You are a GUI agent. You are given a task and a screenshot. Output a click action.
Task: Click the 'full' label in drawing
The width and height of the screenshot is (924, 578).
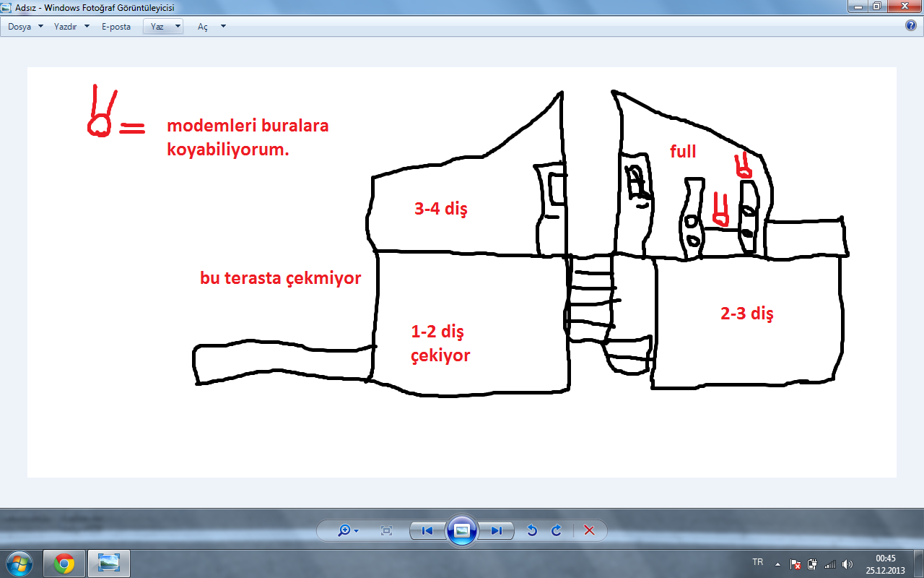[x=683, y=152]
